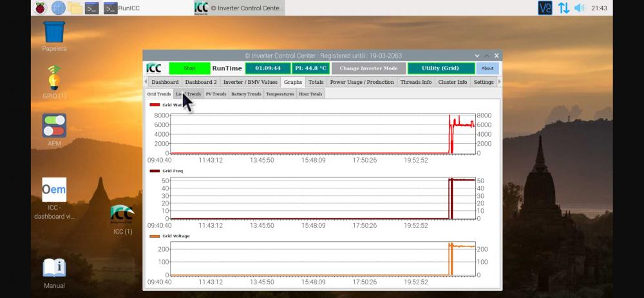
Task: Open the GPIO (1) desktop icon
Action: (54, 82)
